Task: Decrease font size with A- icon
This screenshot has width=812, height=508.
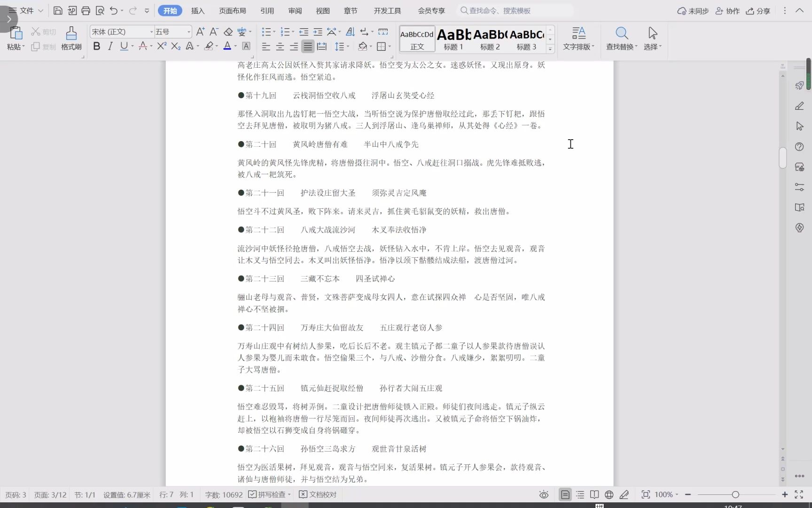Action: click(x=214, y=32)
